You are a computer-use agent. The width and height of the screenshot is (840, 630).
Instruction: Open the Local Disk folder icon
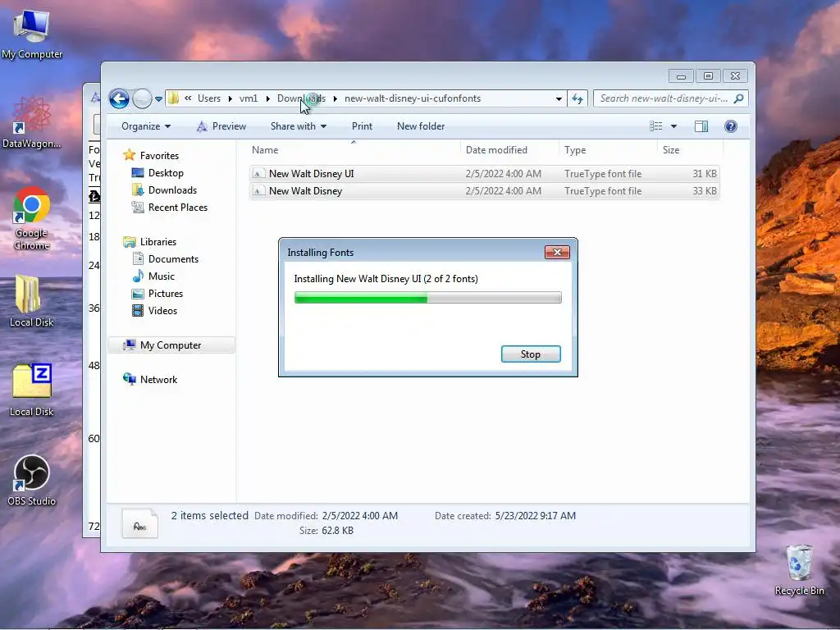pyautogui.click(x=32, y=300)
